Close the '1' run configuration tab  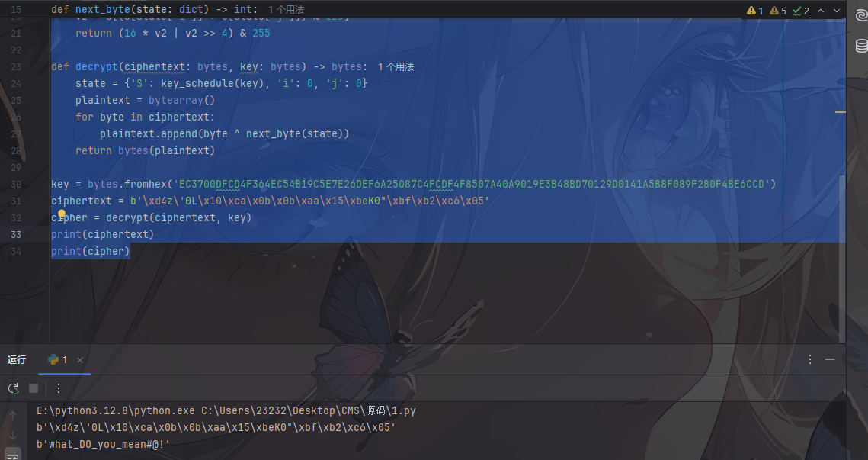[80, 360]
